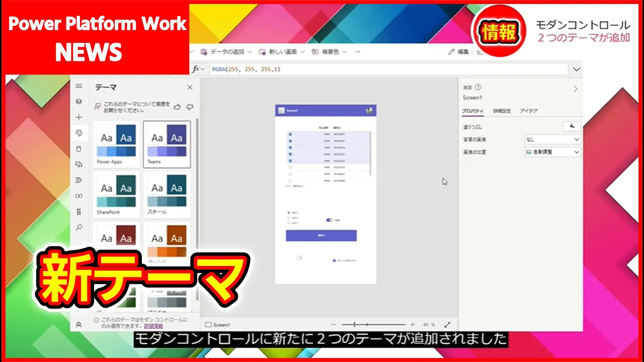
Task: Apply the Power Apps theme
Action: (116, 144)
